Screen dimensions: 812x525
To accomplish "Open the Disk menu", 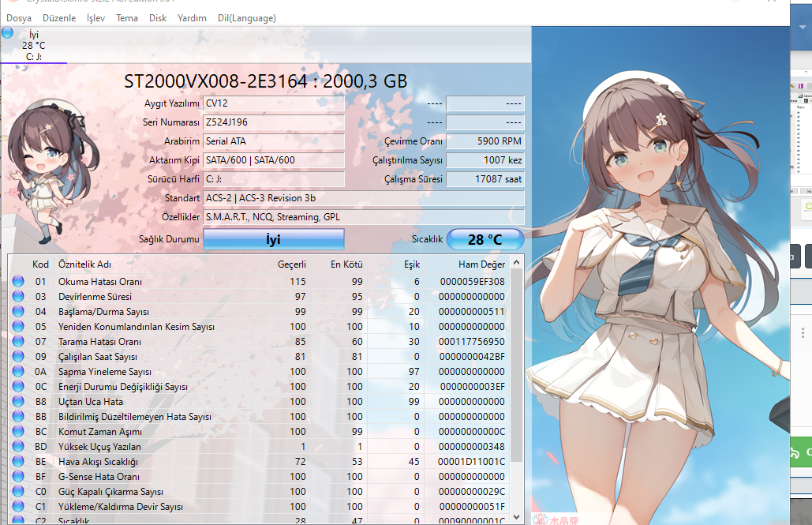I will [158, 18].
